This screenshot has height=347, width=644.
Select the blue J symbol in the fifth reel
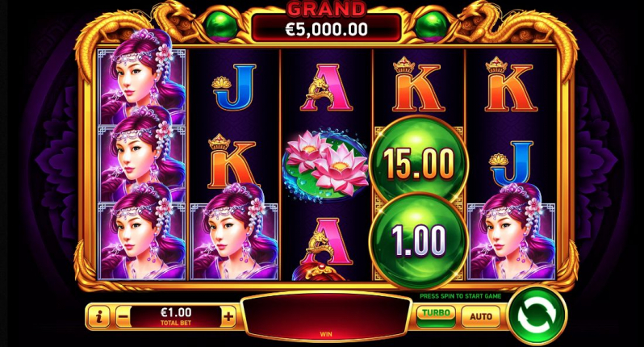pyautogui.click(x=511, y=164)
